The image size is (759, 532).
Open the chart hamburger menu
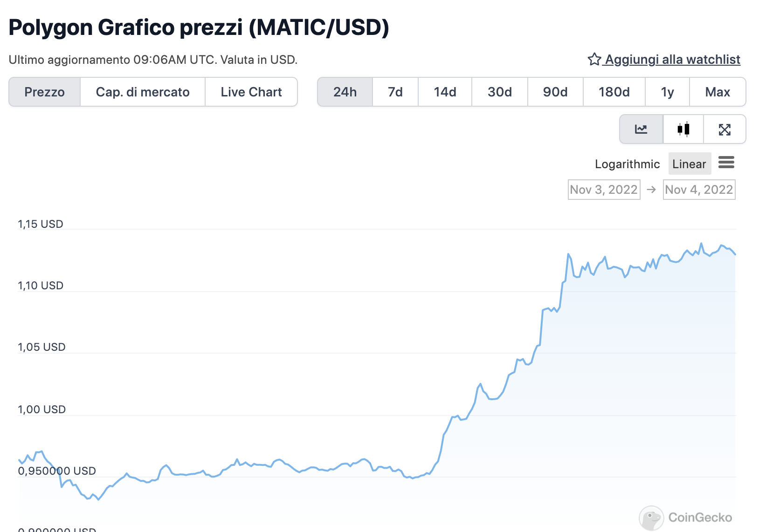click(x=726, y=163)
